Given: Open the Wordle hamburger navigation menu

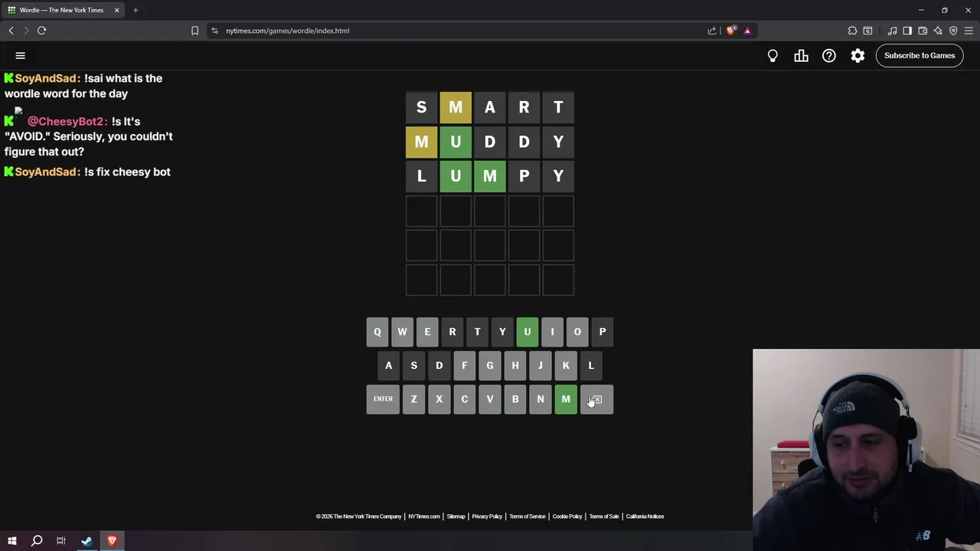Looking at the screenshot, I should [x=21, y=55].
